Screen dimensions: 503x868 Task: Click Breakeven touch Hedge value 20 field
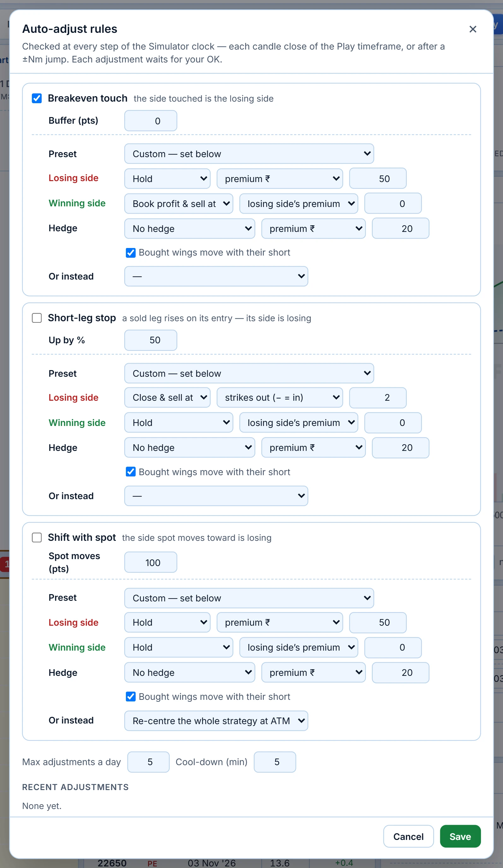coord(400,228)
